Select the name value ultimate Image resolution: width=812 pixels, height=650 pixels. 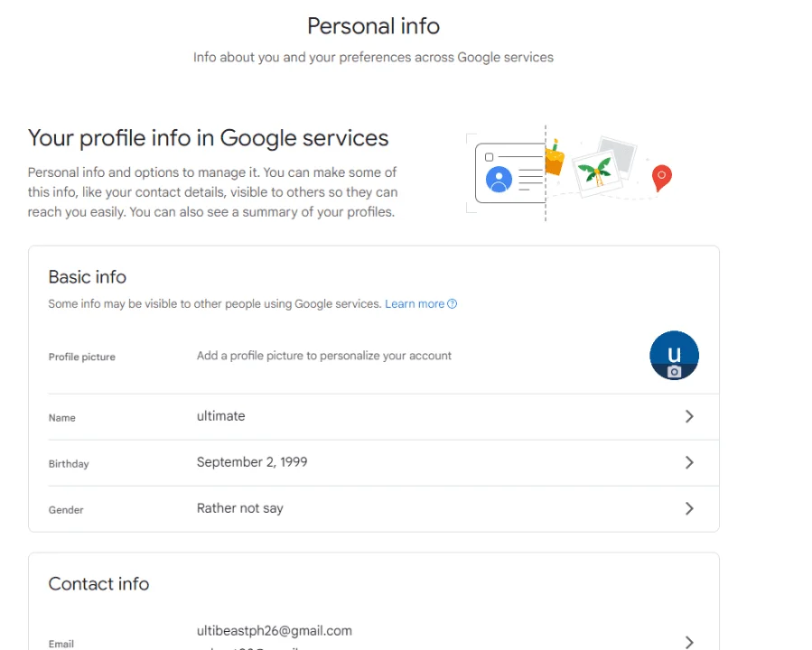coord(220,416)
